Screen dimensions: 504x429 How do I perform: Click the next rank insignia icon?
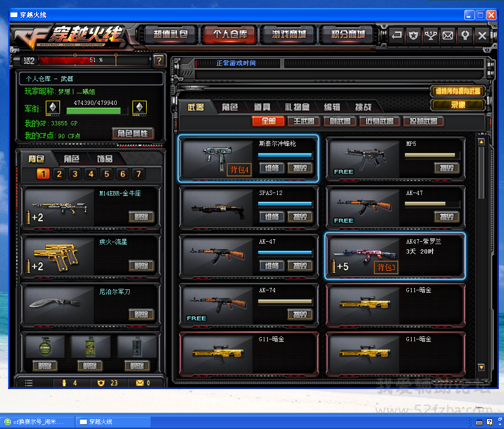(x=140, y=107)
